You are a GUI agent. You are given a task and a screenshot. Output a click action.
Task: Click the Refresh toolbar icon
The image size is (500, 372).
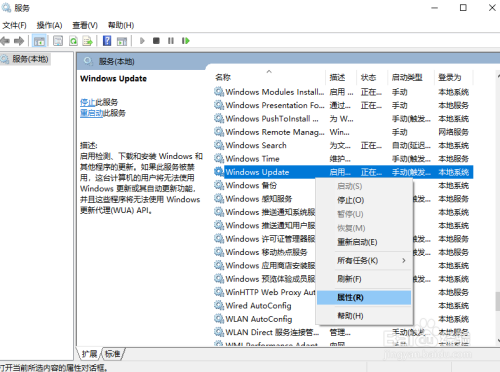73,41
